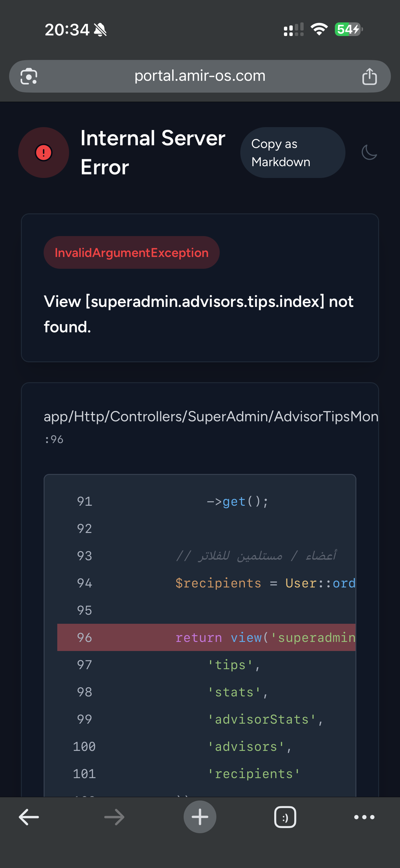Click the red error alert icon
Image resolution: width=400 pixels, height=868 pixels.
tap(44, 152)
